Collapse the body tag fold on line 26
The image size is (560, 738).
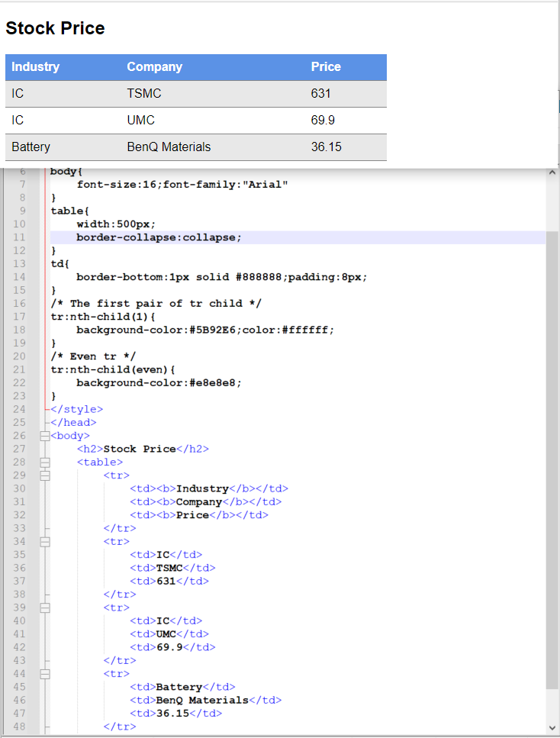[45, 437]
